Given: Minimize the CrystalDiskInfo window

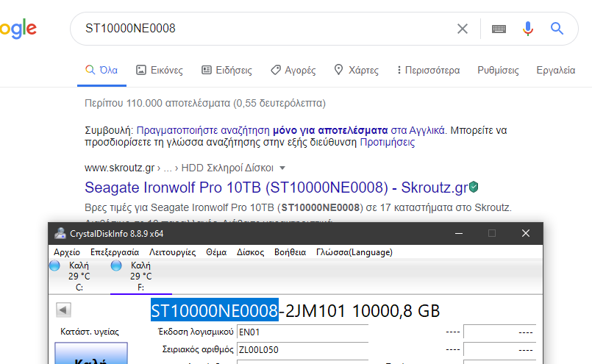Looking at the screenshot, I should click(x=459, y=233).
